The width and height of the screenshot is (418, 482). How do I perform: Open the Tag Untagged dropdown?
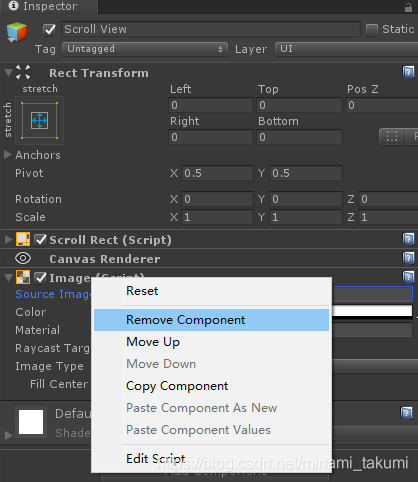click(145, 49)
